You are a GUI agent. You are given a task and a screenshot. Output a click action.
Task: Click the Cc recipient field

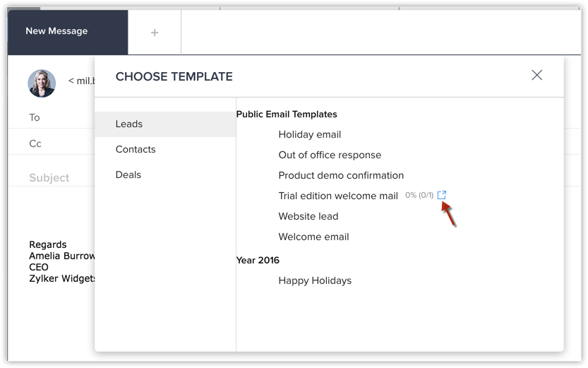pos(52,143)
